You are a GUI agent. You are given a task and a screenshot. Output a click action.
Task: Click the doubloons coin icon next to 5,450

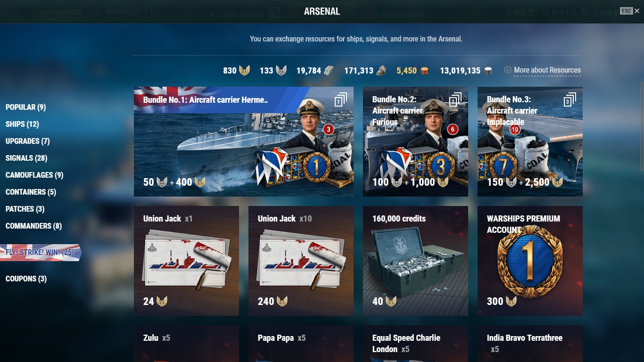pyautogui.click(x=424, y=71)
